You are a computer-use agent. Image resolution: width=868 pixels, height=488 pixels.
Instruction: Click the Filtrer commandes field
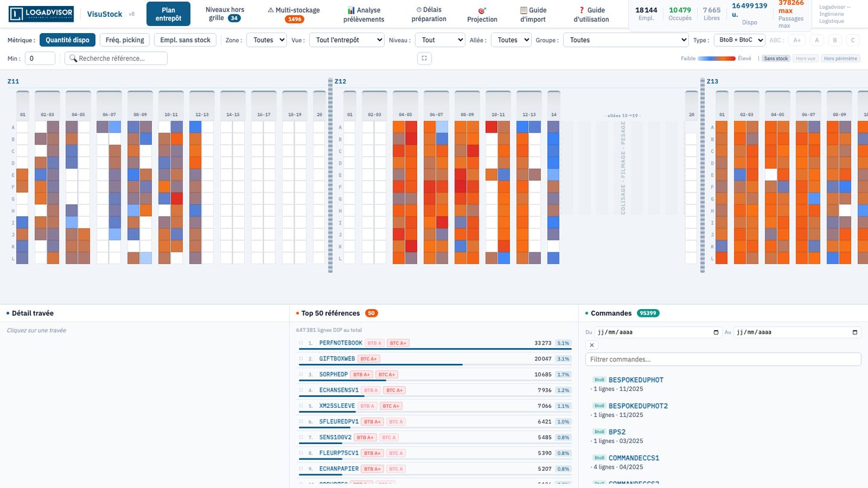(723, 359)
